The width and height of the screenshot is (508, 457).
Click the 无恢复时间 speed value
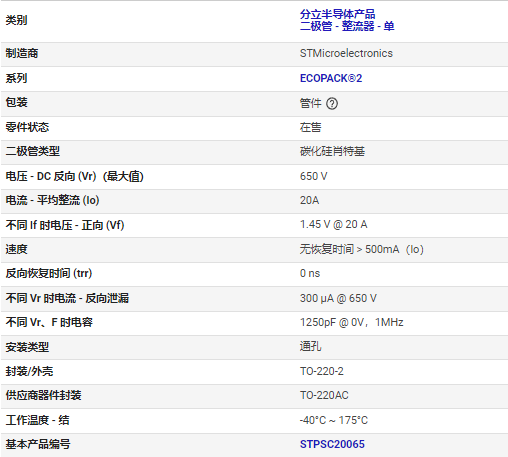tap(361, 249)
